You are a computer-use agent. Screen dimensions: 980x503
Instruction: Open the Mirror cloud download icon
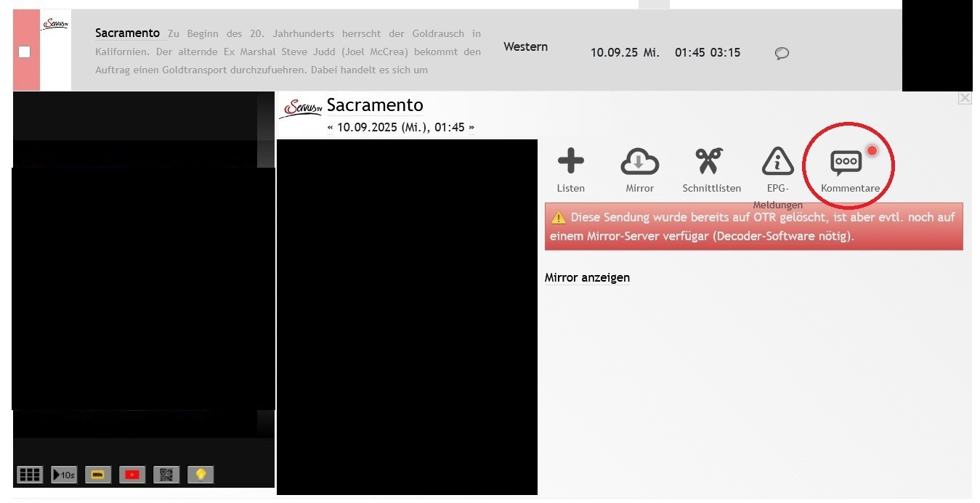pyautogui.click(x=639, y=161)
